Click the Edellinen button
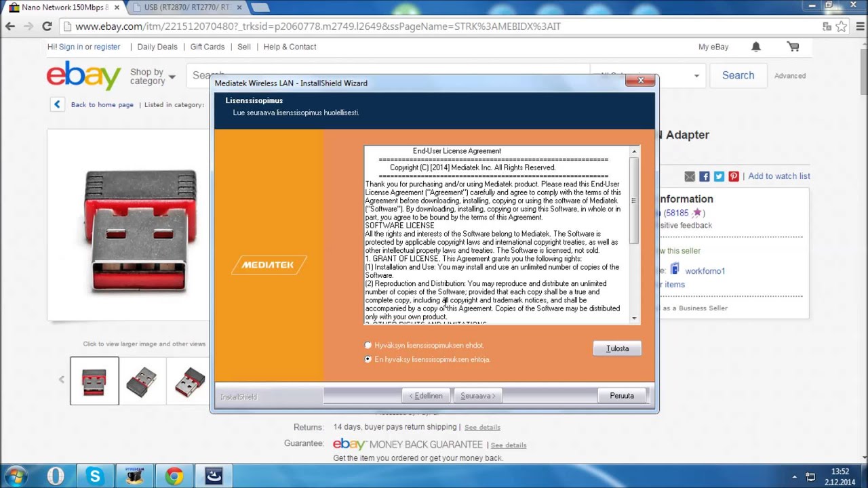 click(425, 396)
